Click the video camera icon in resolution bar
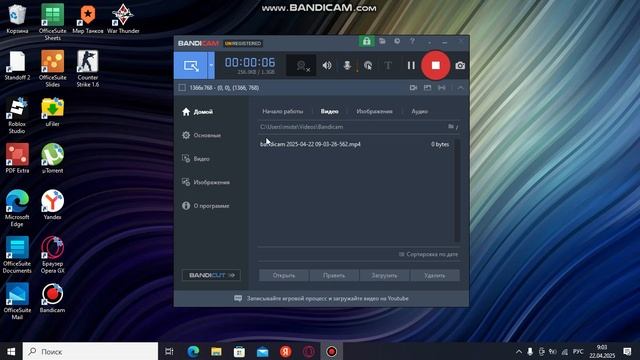Image resolution: width=640 pixels, height=360 pixels. (413, 88)
